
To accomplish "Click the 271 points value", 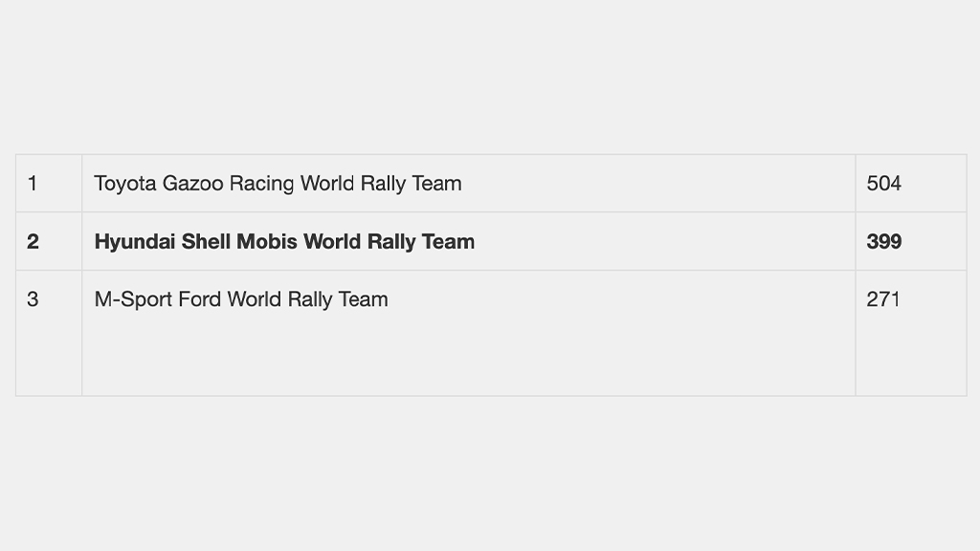I will pyautogui.click(x=883, y=299).
